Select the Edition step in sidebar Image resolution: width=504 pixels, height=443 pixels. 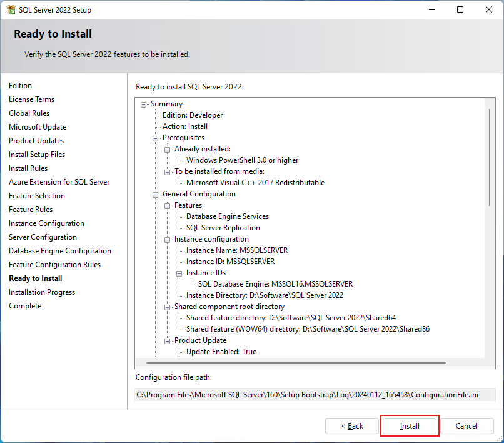pyautogui.click(x=20, y=86)
